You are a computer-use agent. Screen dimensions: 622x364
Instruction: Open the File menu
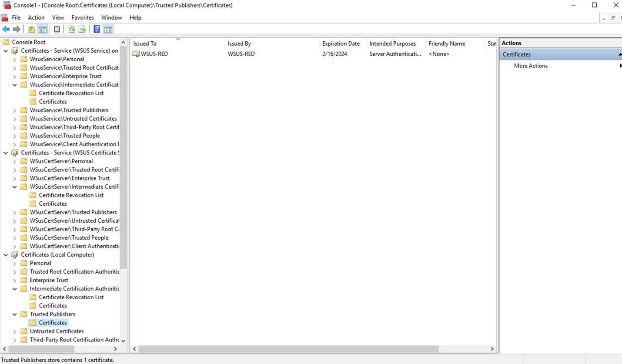16,17
